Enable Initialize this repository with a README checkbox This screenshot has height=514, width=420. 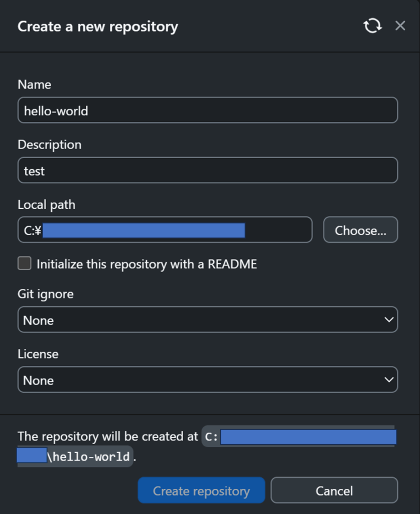tap(25, 264)
